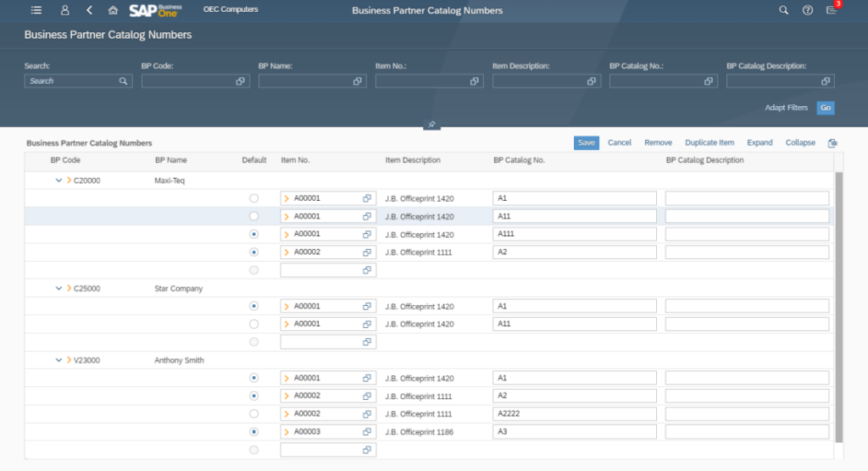
Task: Click the BP Catalog No. column header
Action: [519, 160]
